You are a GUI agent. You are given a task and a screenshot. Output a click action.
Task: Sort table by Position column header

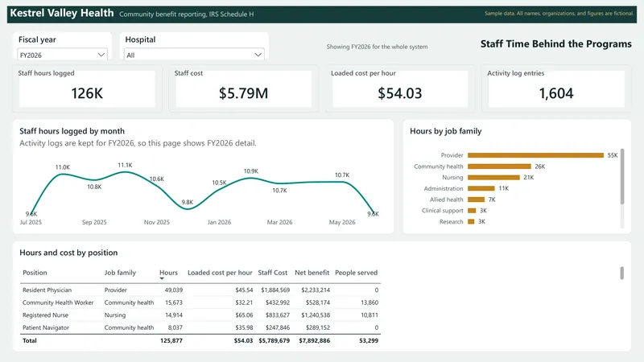coord(35,273)
